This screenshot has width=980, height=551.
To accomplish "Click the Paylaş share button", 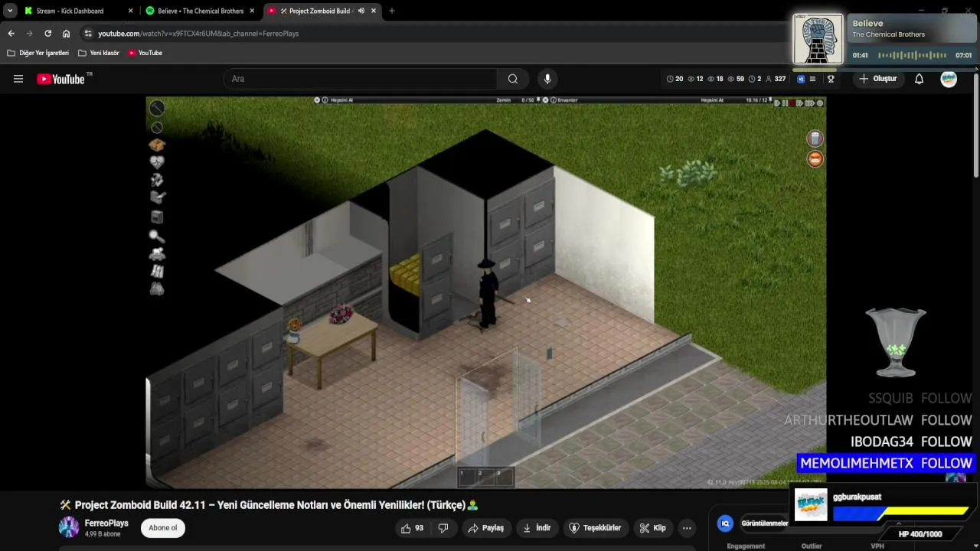I will [x=486, y=528].
